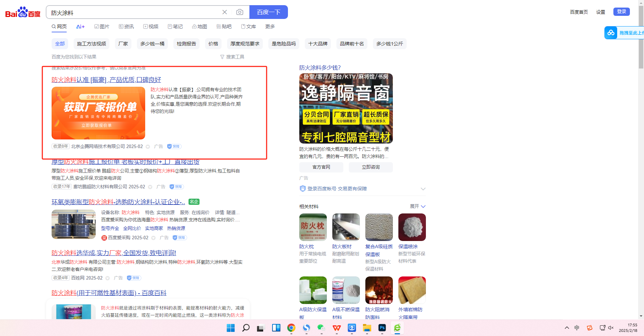Open the 防火涂料认准 [振豪] result title
The width and height of the screenshot is (644, 336).
106,80
